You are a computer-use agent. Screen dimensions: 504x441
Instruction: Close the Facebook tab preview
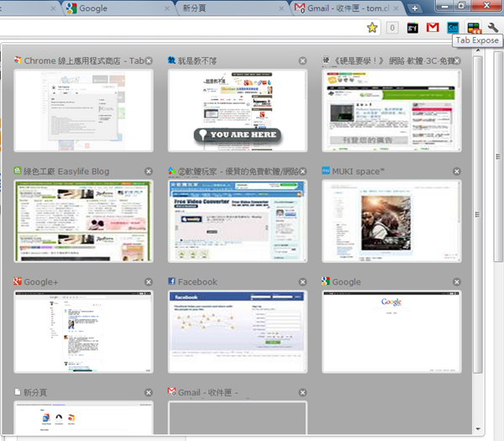pos(302,282)
